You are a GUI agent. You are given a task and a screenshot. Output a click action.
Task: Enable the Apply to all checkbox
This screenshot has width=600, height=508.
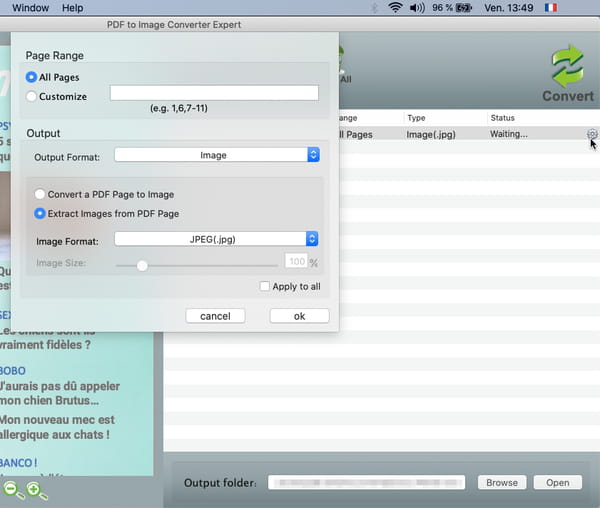tap(264, 286)
